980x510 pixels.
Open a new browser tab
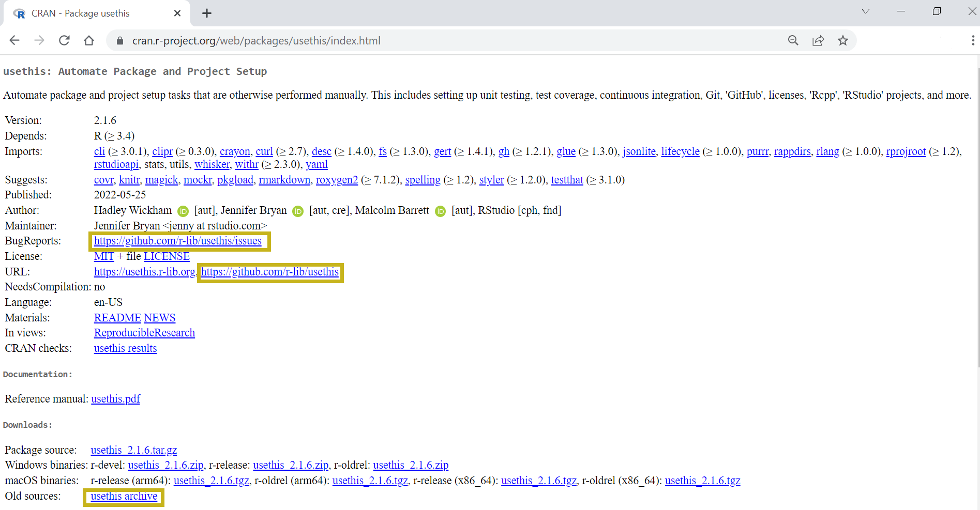point(207,13)
